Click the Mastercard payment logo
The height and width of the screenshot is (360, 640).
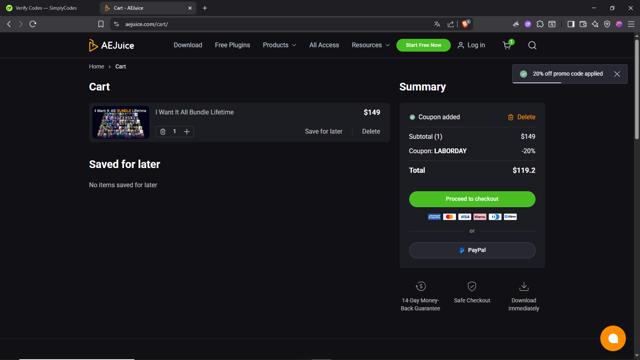tap(449, 217)
